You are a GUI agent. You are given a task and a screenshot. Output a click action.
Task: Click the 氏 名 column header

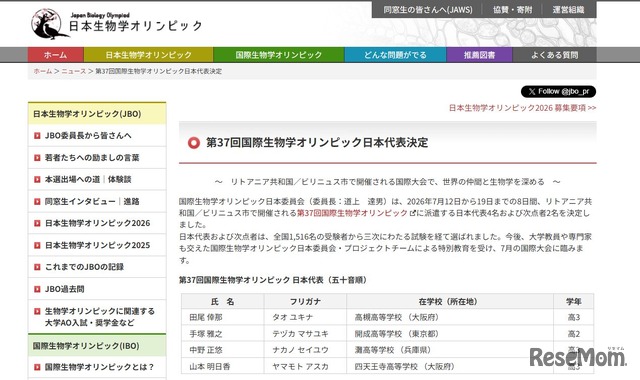(x=222, y=302)
